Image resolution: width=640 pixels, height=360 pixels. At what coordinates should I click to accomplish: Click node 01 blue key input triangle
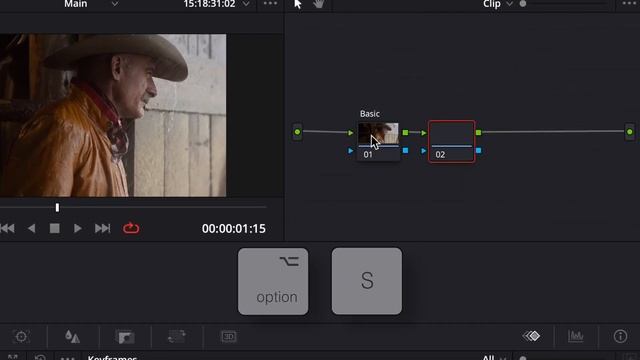351,151
